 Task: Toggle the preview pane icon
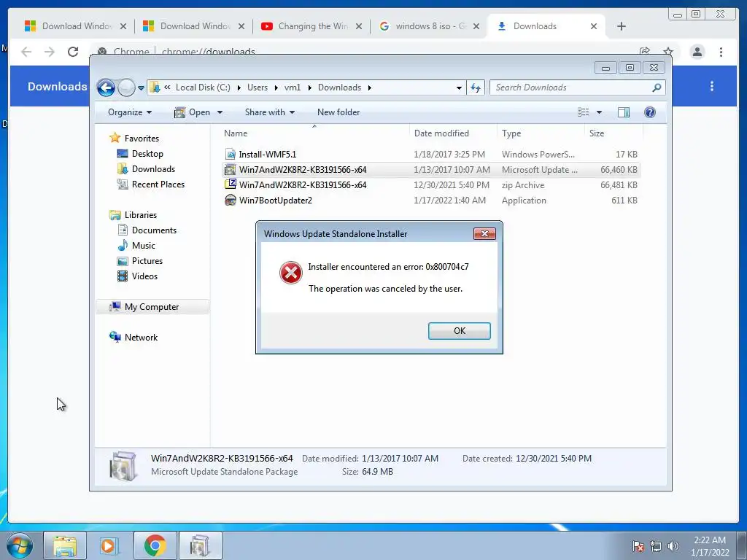623,112
